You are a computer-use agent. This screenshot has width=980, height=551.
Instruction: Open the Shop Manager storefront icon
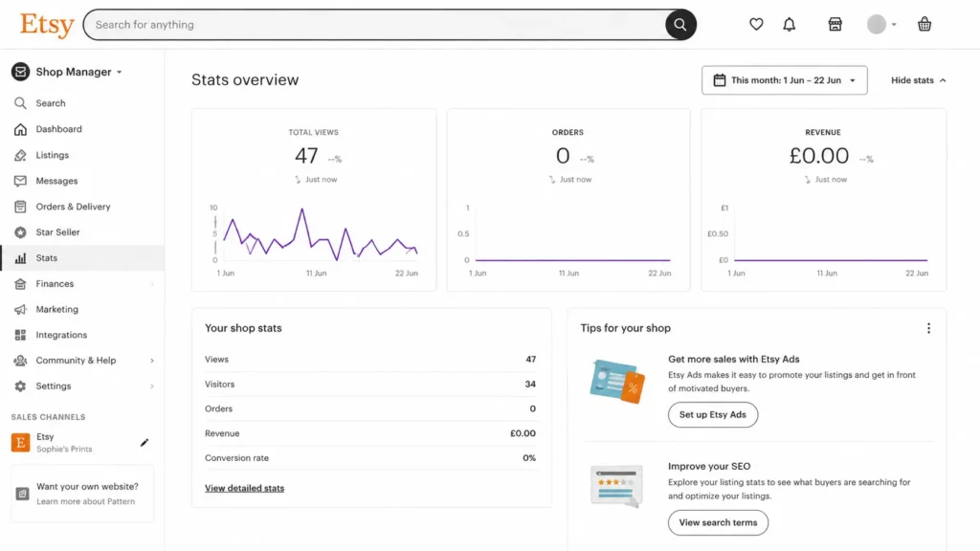point(835,24)
